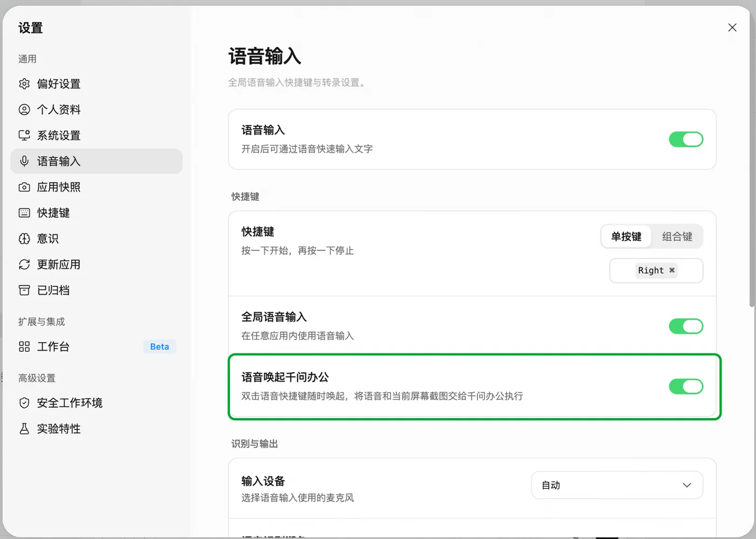This screenshot has width=756, height=539.
Task: Click the archive box icon beside 已归档
Action: point(24,290)
